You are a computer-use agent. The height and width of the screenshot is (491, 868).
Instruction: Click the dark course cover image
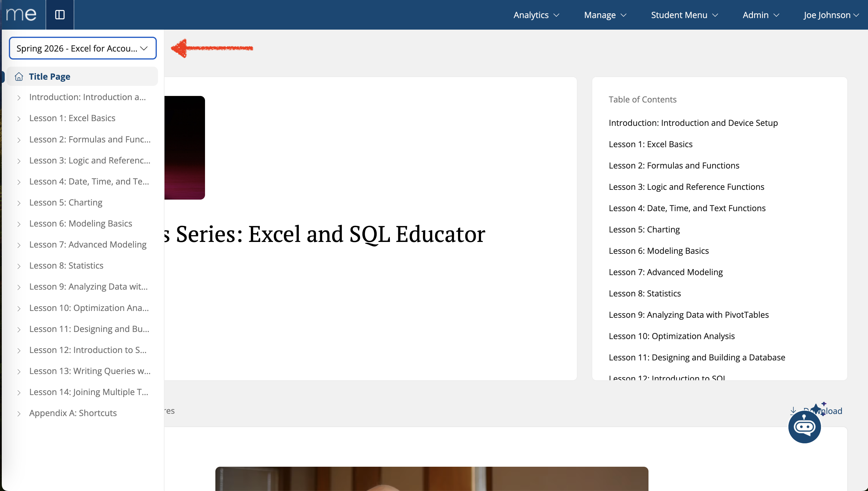click(x=184, y=147)
